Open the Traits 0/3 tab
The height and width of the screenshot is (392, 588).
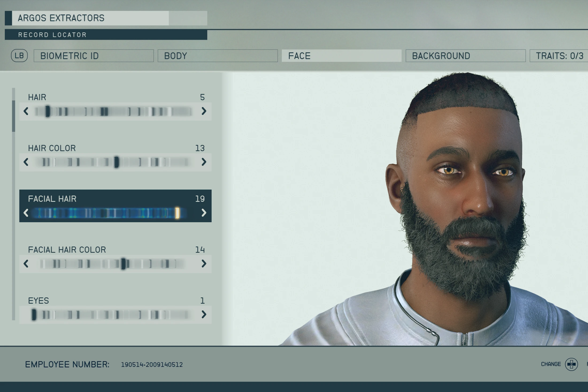click(x=559, y=56)
